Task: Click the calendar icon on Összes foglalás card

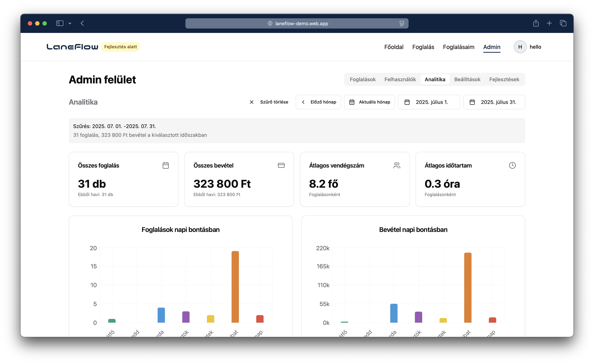Action: 166,165
